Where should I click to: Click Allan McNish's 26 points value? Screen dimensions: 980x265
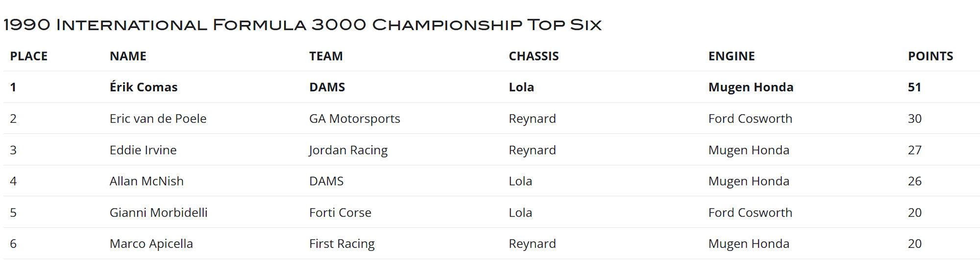tap(914, 182)
